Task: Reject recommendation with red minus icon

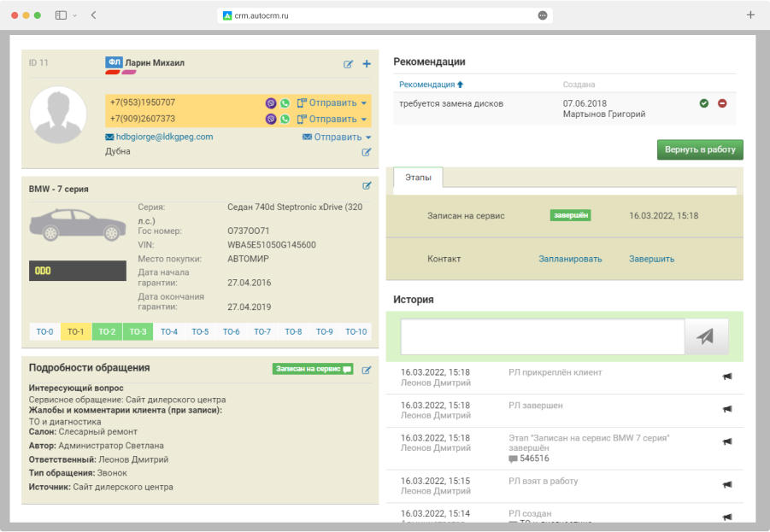Action: [x=722, y=103]
